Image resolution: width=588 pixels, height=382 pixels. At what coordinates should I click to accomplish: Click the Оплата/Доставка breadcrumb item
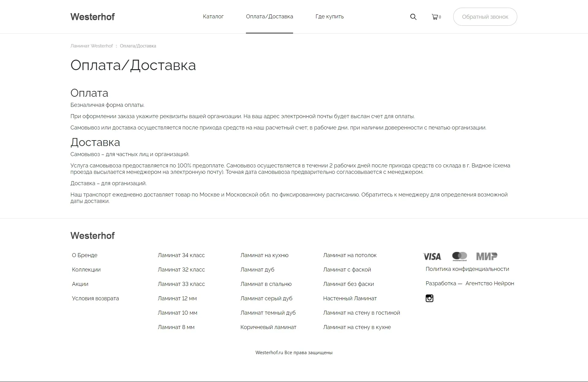coord(138,46)
